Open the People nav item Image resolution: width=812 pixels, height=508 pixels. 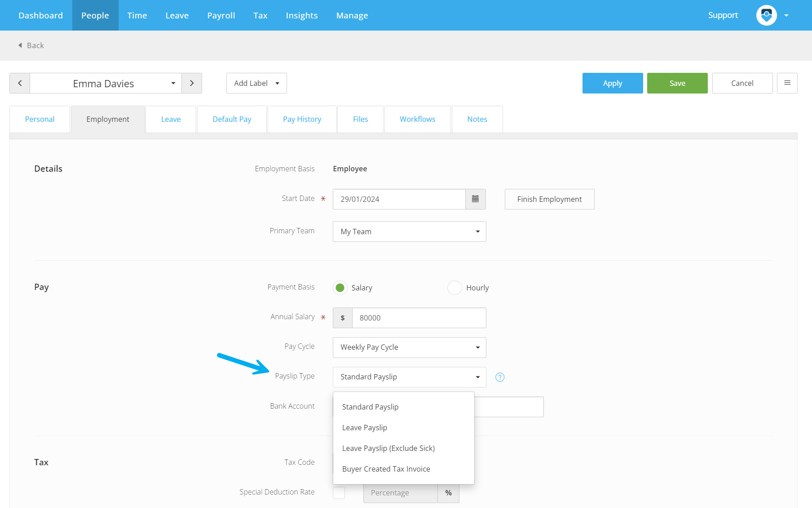95,15
